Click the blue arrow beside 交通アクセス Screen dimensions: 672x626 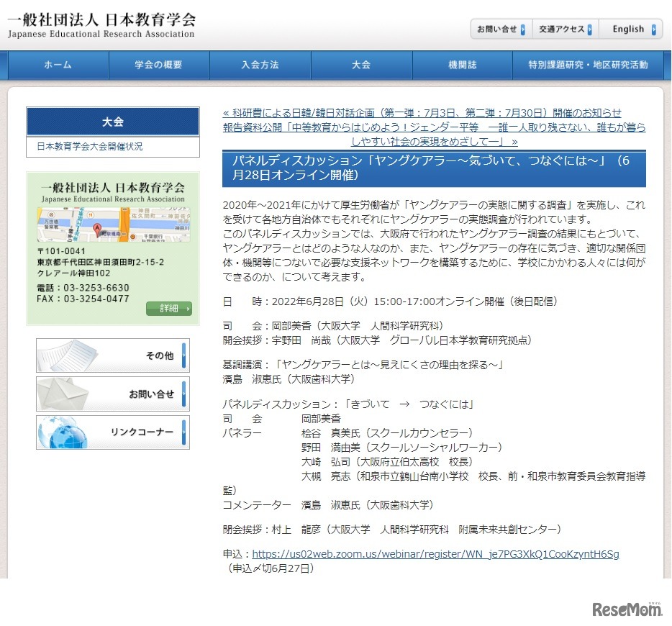click(x=589, y=29)
